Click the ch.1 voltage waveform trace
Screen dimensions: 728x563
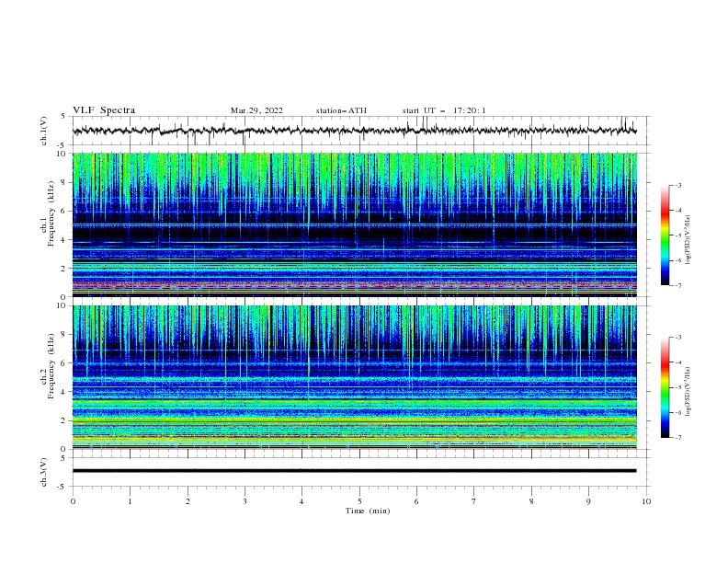(x=354, y=131)
